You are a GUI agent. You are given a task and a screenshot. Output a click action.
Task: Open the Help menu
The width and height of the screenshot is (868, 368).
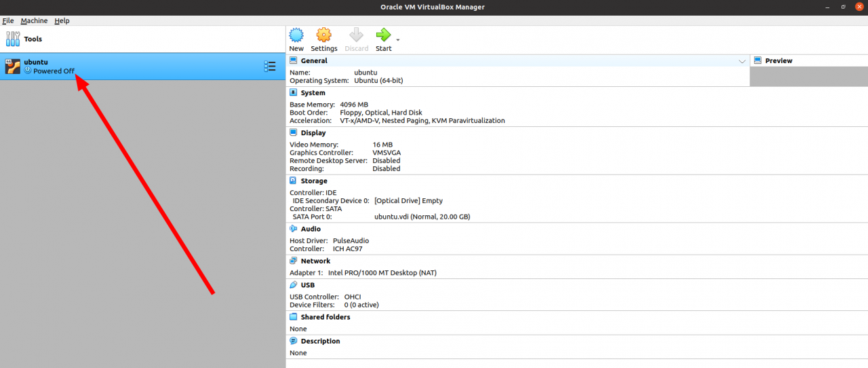62,21
